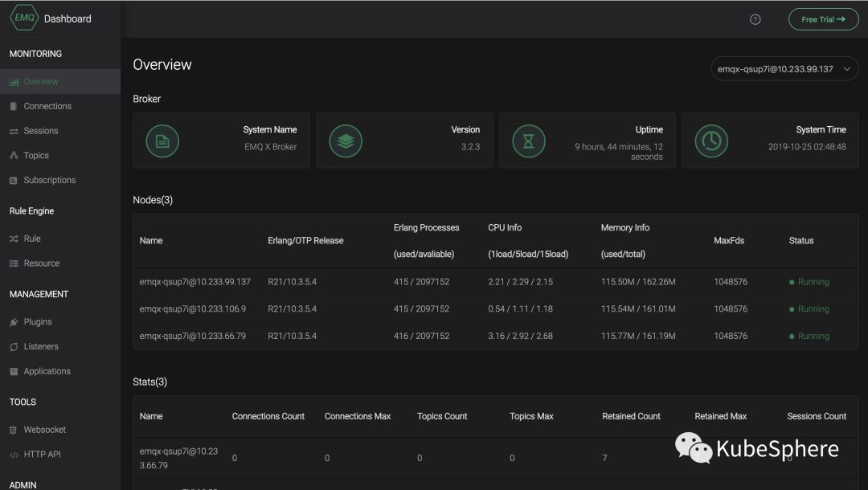This screenshot has height=490, width=868.
Task: Click CPU value 2.21 / 2.29 / 2.15
Action: (x=520, y=282)
